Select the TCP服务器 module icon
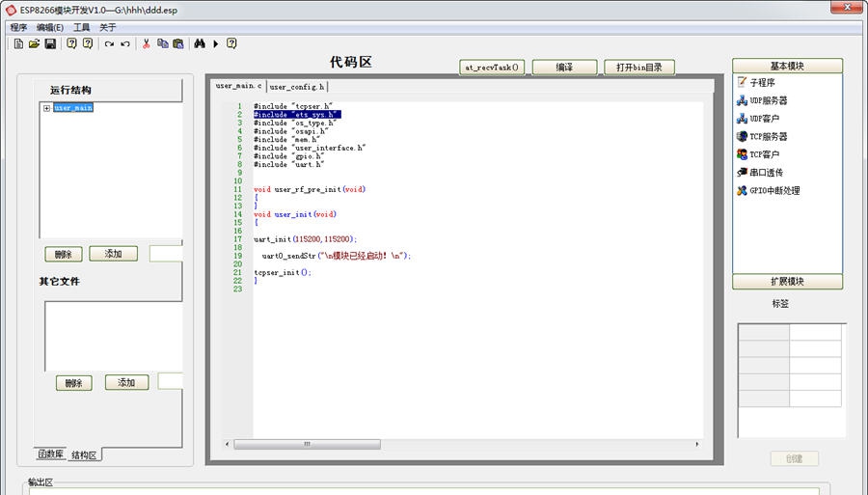Screen dimensions: 868x495 [x=742, y=136]
